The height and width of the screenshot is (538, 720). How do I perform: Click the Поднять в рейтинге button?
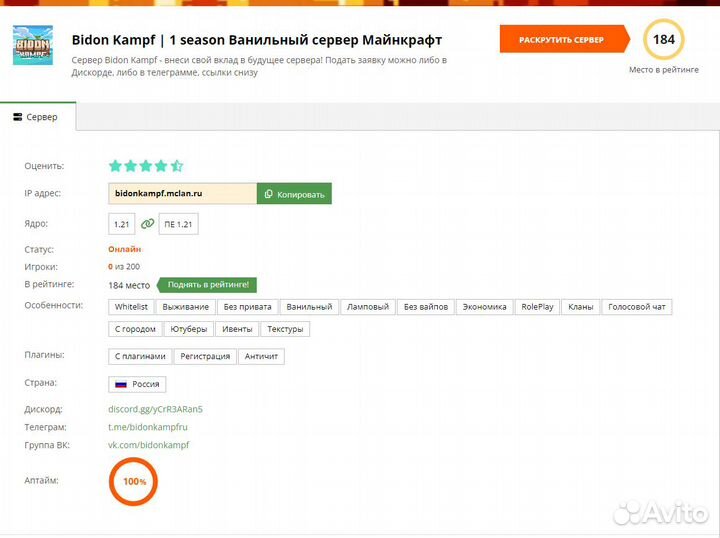tap(207, 285)
